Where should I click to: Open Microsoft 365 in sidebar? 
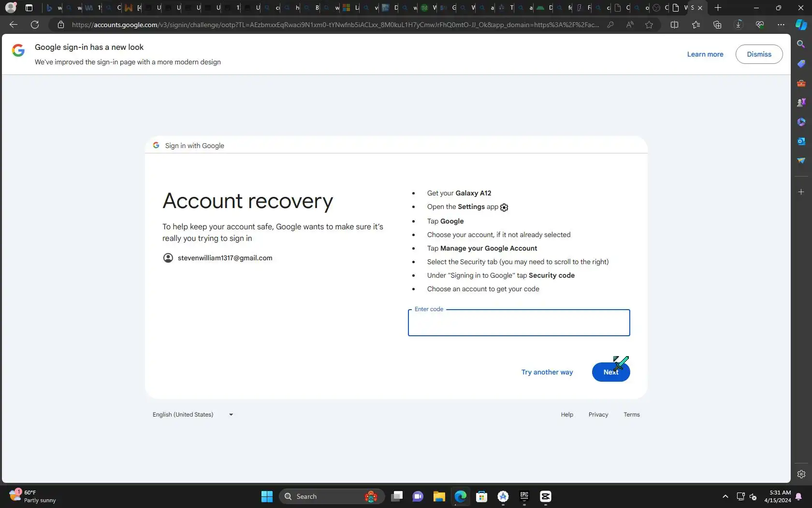[x=801, y=121]
